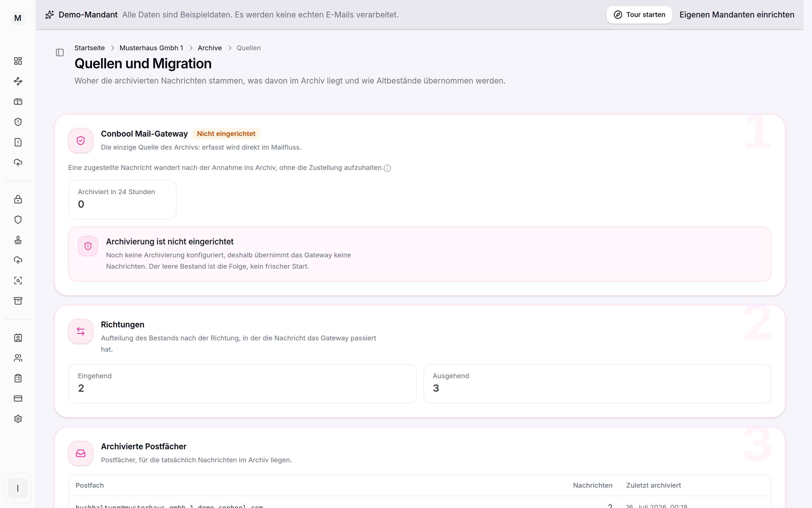The image size is (812, 508).
Task: Open the file with exclamation mark sidebar icon
Action: pyautogui.click(x=18, y=142)
